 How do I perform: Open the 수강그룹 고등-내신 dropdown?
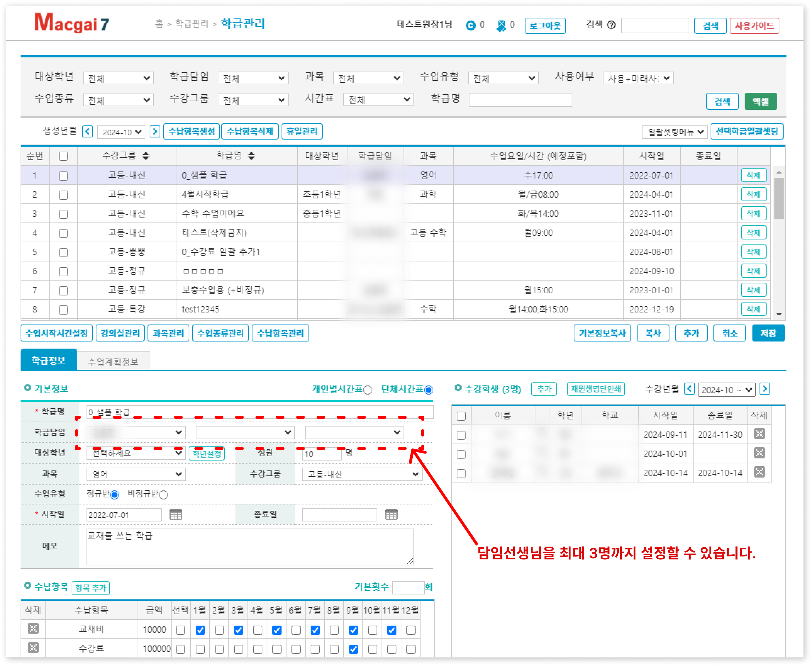tap(362, 474)
